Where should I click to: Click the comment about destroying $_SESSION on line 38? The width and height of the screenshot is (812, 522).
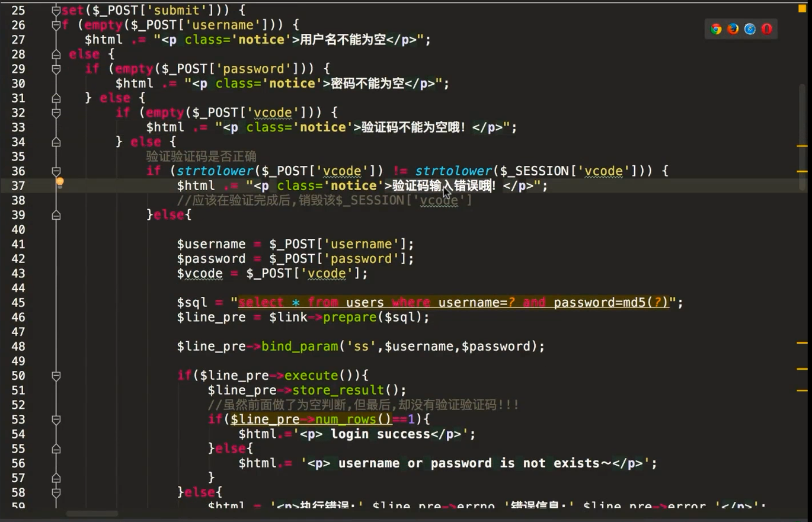click(x=325, y=200)
